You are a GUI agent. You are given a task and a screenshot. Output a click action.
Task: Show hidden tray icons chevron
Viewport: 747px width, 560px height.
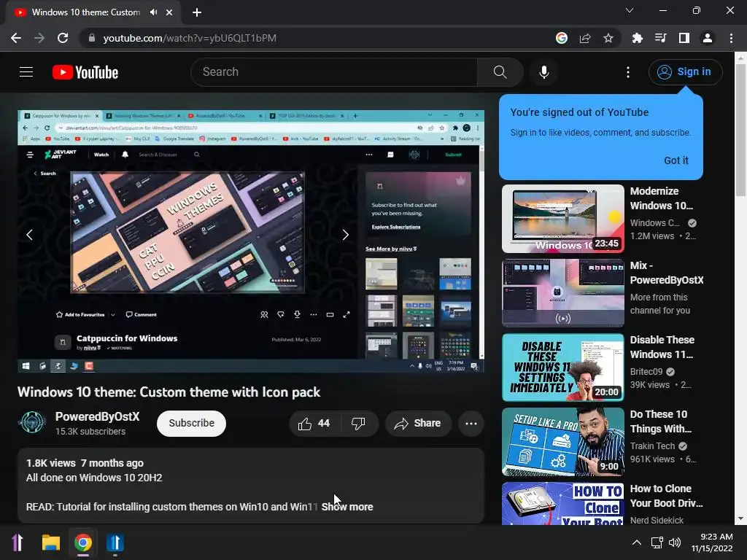pos(636,542)
